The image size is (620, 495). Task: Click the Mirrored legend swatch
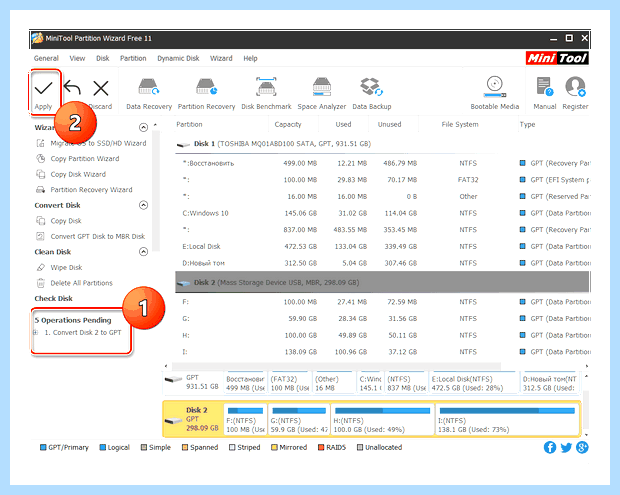pos(274,448)
